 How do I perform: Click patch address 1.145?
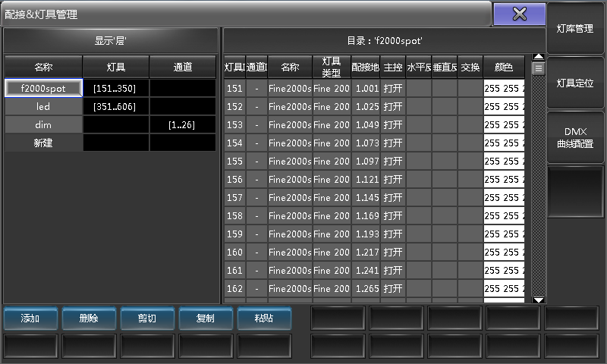click(366, 197)
